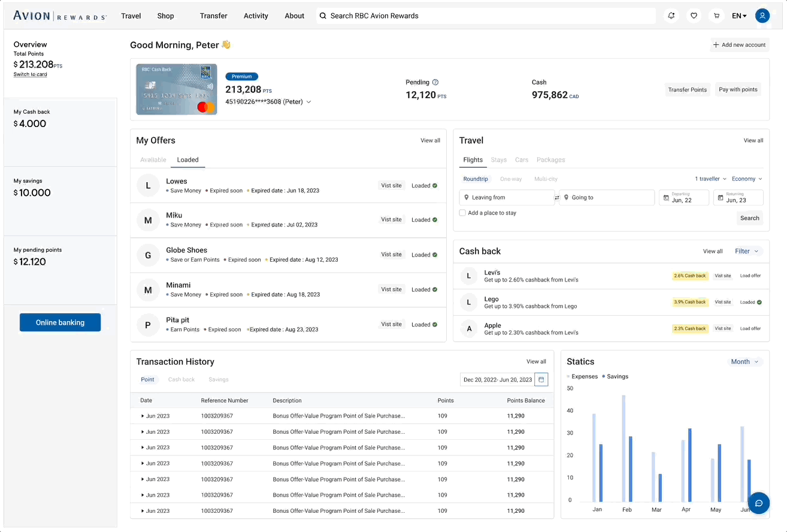This screenshot has width=787, height=532.
Task: Expand the first Jun 2023 transaction row
Action: [x=143, y=416]
